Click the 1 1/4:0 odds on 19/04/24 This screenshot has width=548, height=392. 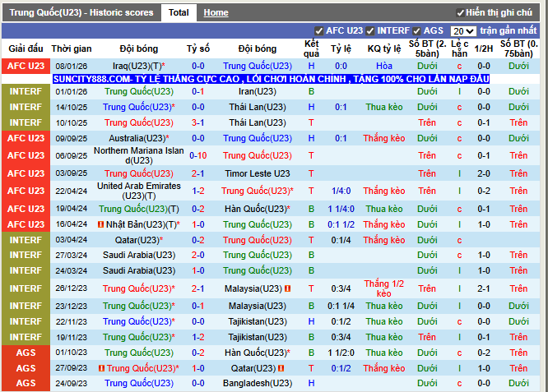341,209
